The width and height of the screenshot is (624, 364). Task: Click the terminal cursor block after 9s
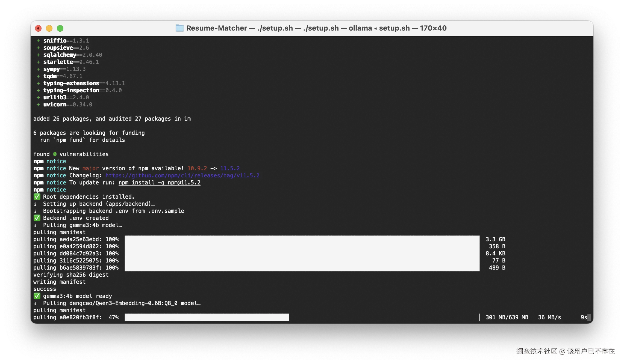[x=589, y=317]
